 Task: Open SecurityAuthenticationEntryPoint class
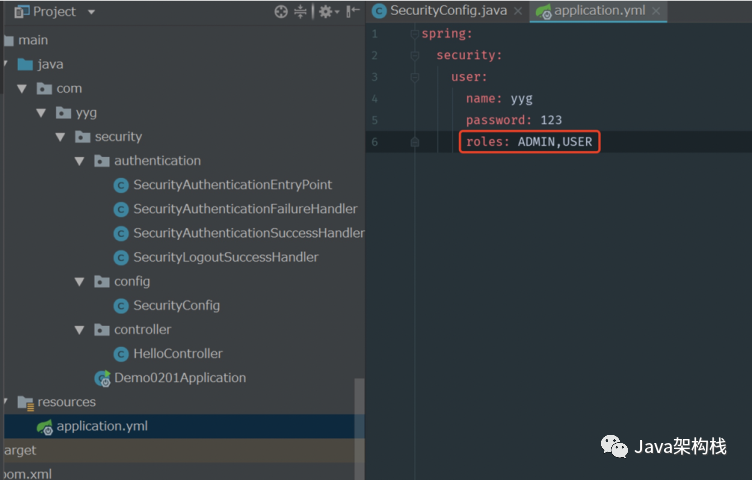233,185
